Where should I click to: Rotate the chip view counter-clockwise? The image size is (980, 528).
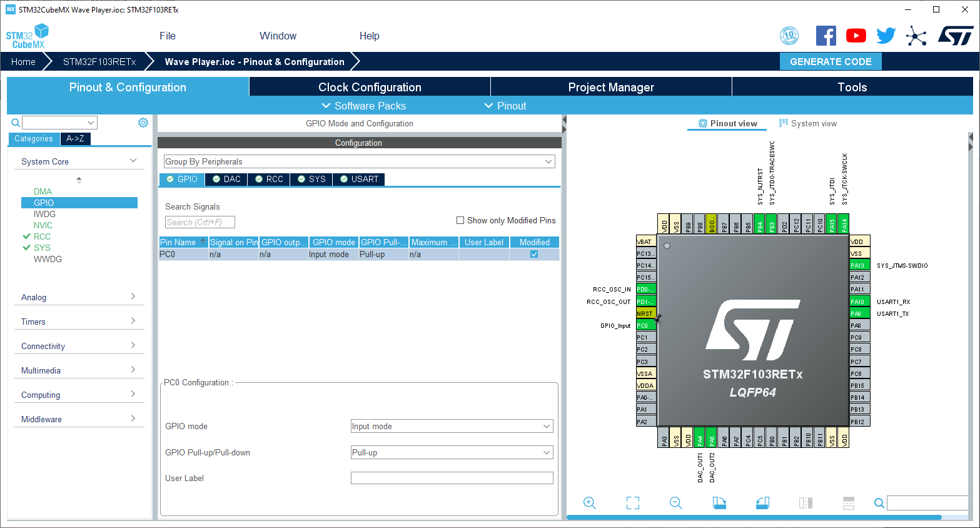point(762,503)
